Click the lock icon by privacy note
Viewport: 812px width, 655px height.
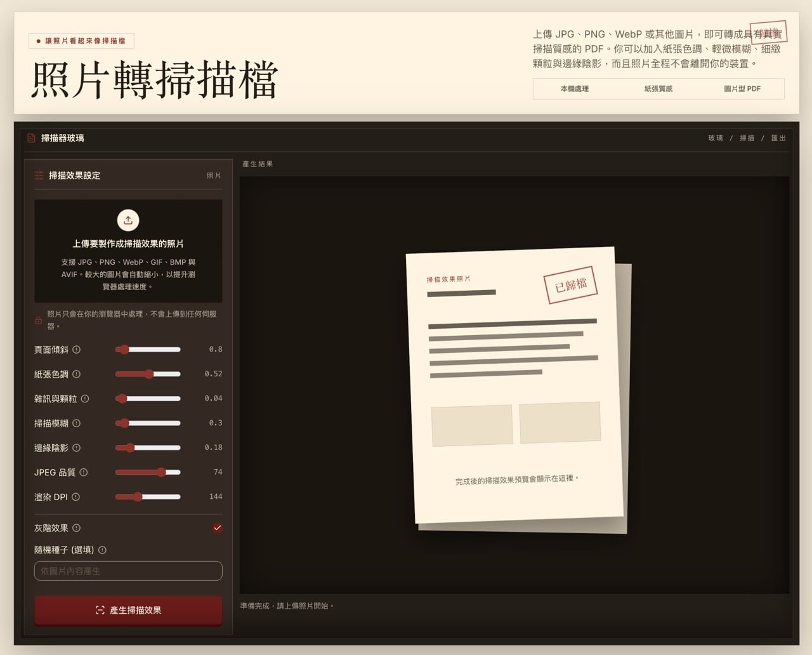pos(38,321)
